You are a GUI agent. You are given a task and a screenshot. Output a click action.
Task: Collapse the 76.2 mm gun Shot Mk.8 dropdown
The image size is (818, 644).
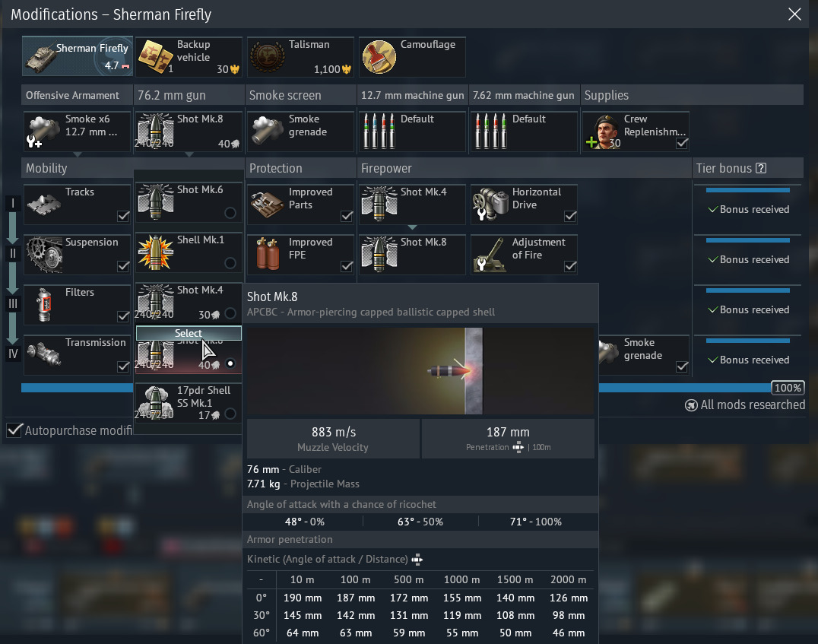click(189, 154)
